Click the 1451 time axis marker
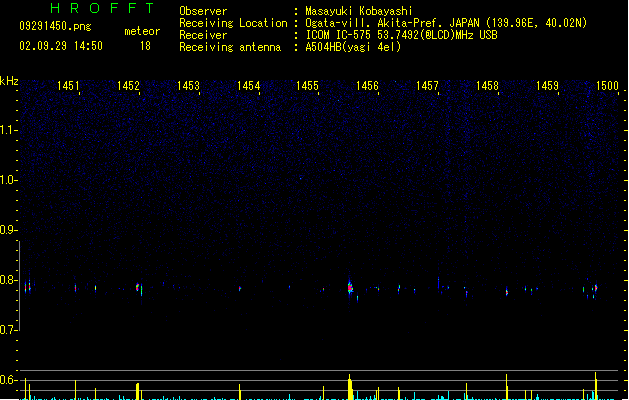The image size is (629, 400). pyautogui.click(x=68, y=86)
